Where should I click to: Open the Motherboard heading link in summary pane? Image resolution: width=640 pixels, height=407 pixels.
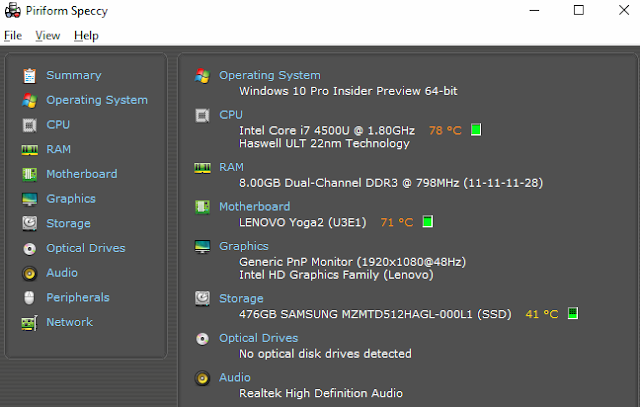click(x=254, y=207)
